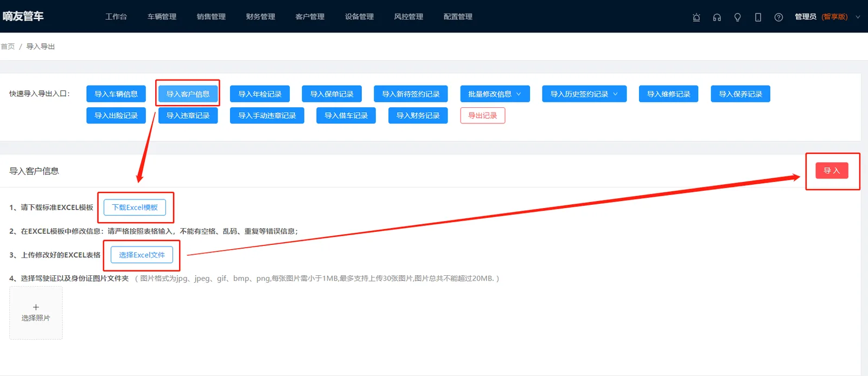Image resolution: width=868 pixels, height=376 pixels.
Task: Open the 设备管理 menu
Action: [359, 17]
